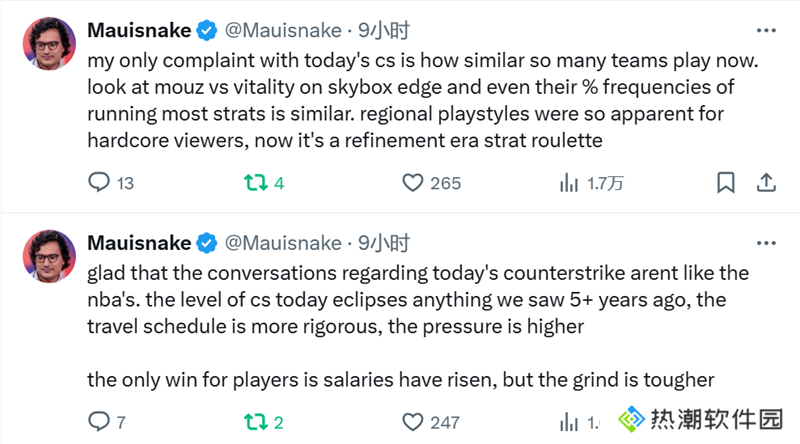
Task: Open the more options menu on first tweet
Action: [x=766, y=31]
